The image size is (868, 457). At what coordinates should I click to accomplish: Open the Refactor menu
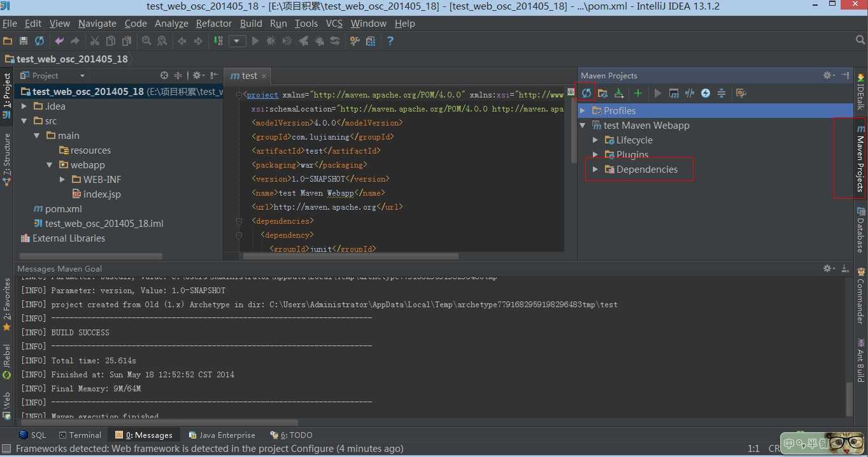pyautogui.click(x=213, y=24)
